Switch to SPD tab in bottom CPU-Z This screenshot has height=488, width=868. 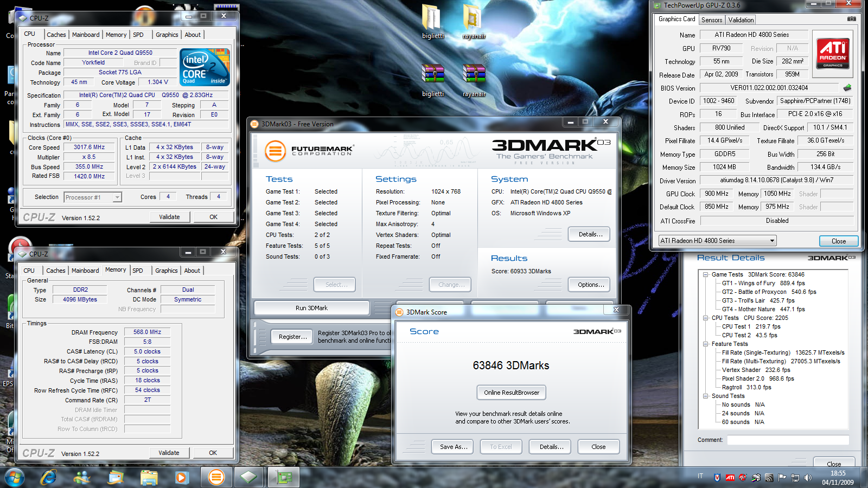coord(138,271)
